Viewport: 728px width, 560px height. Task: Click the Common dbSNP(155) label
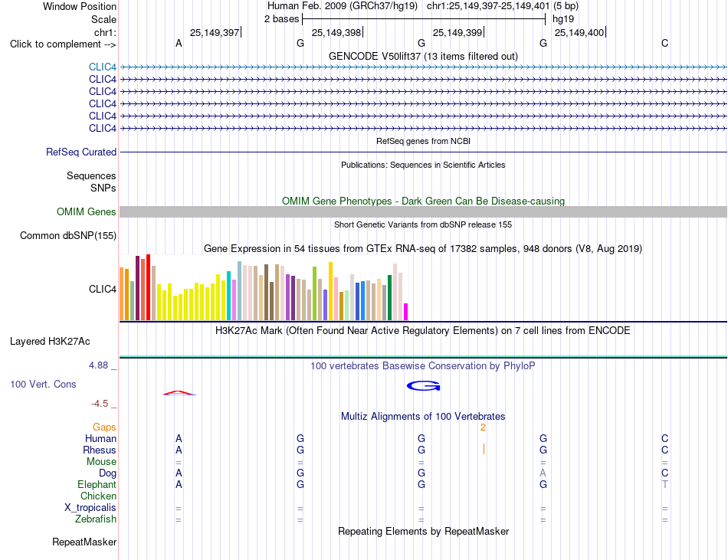68,235
